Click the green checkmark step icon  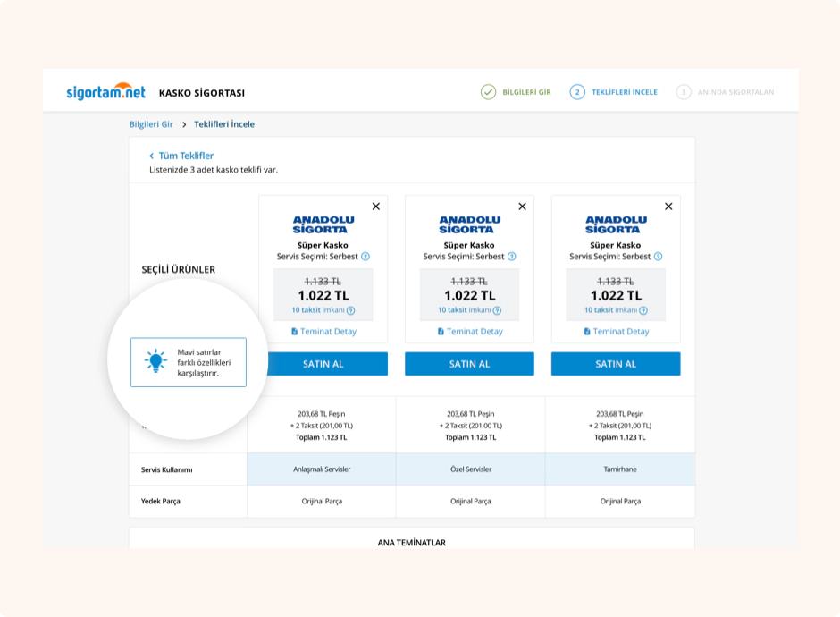point(488,92)
